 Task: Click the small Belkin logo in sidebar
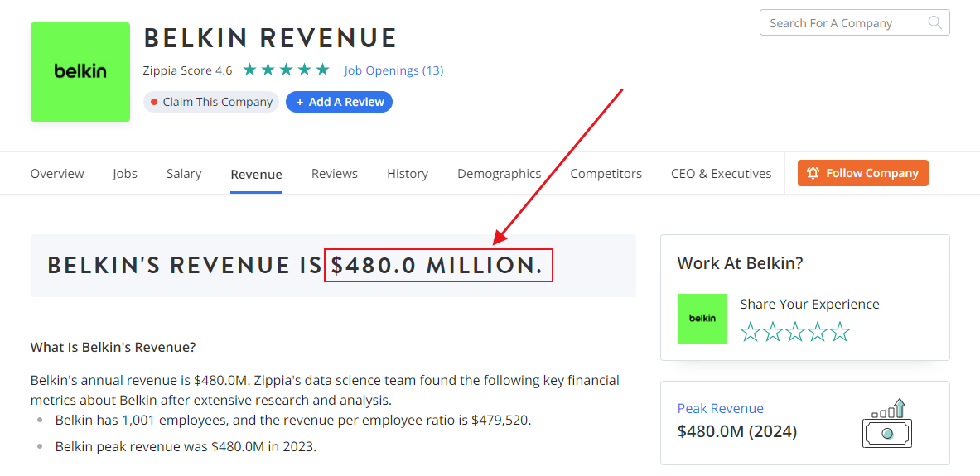[x=702, y=319]
